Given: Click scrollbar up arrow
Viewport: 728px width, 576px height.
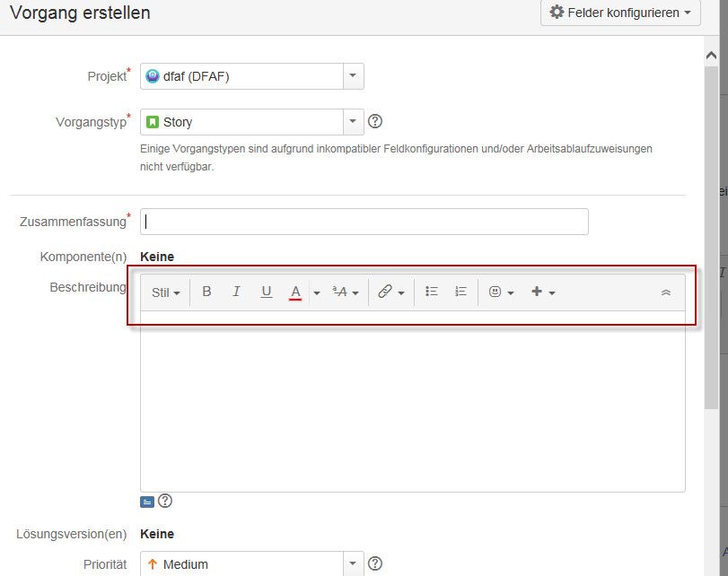Looking at the screenshot, I should (x=711, y=56).
